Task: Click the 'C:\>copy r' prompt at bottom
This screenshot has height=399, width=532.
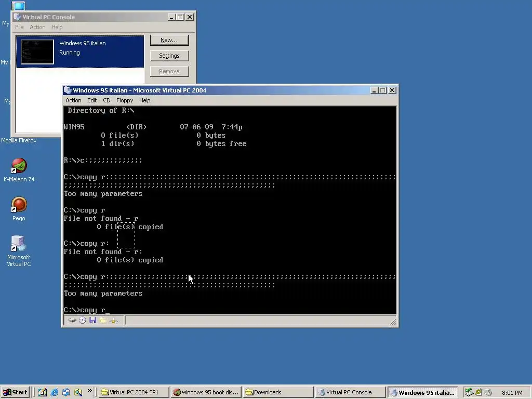Action: coord(85,310)
